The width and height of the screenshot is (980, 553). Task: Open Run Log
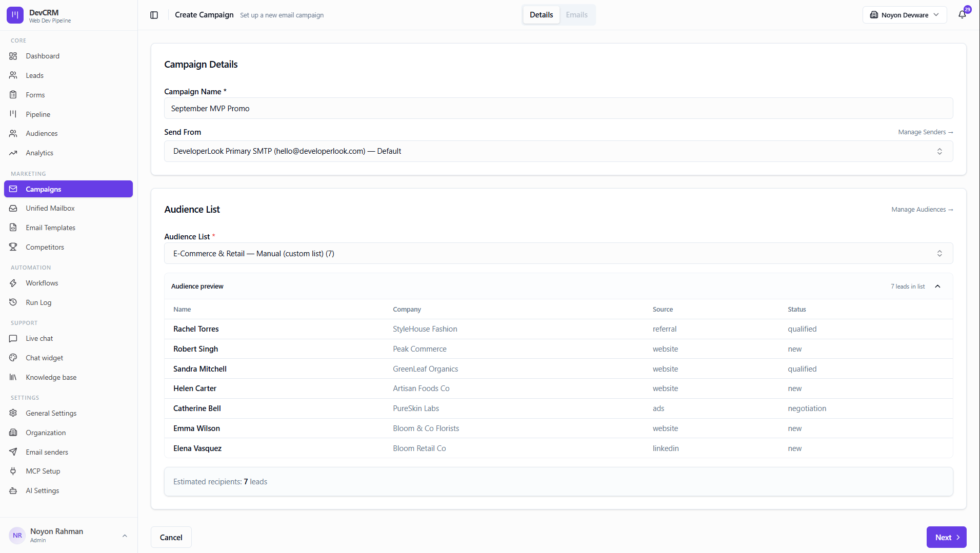click(x=68, y=302)
